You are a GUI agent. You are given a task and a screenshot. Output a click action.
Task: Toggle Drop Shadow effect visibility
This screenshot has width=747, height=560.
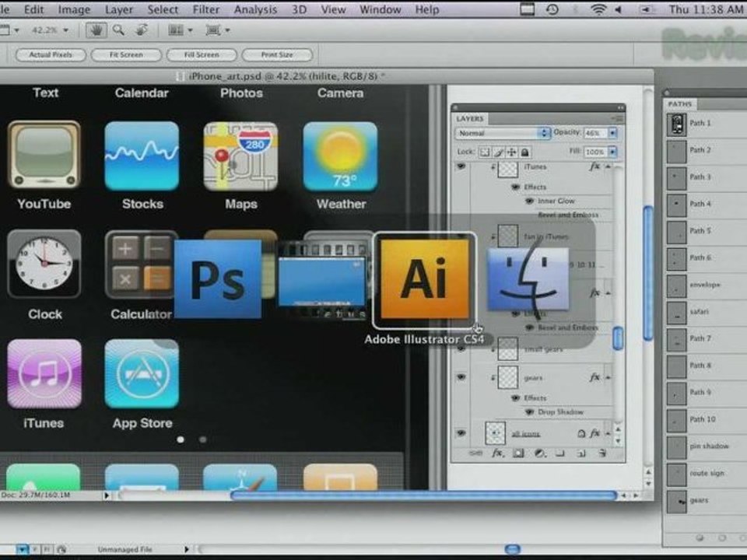[529, 412]
